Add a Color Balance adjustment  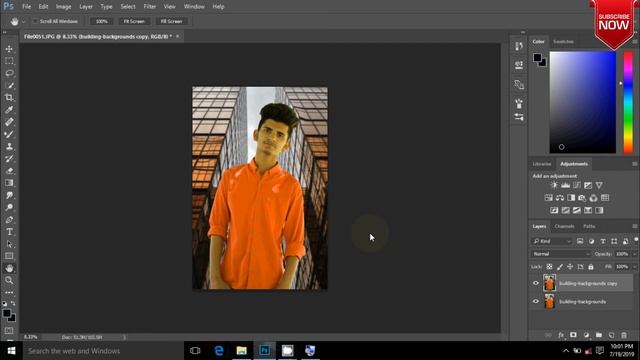click(560, 198)
